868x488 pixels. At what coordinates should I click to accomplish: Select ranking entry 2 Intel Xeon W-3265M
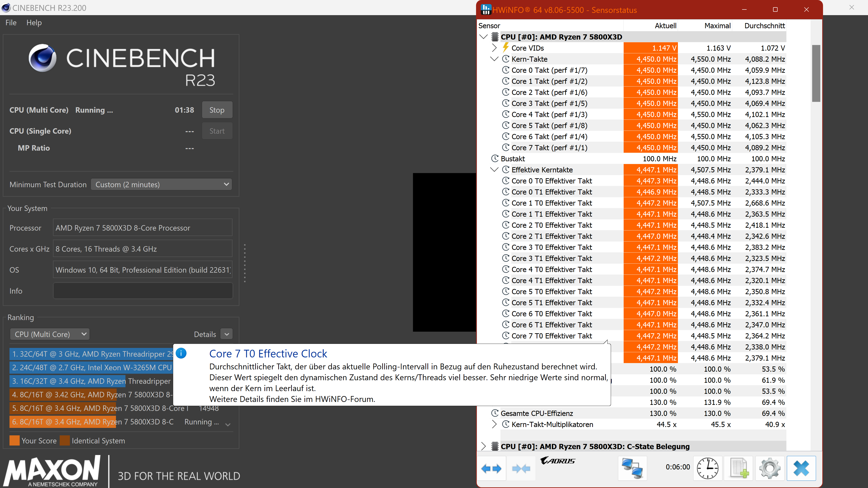click(91, 367)
